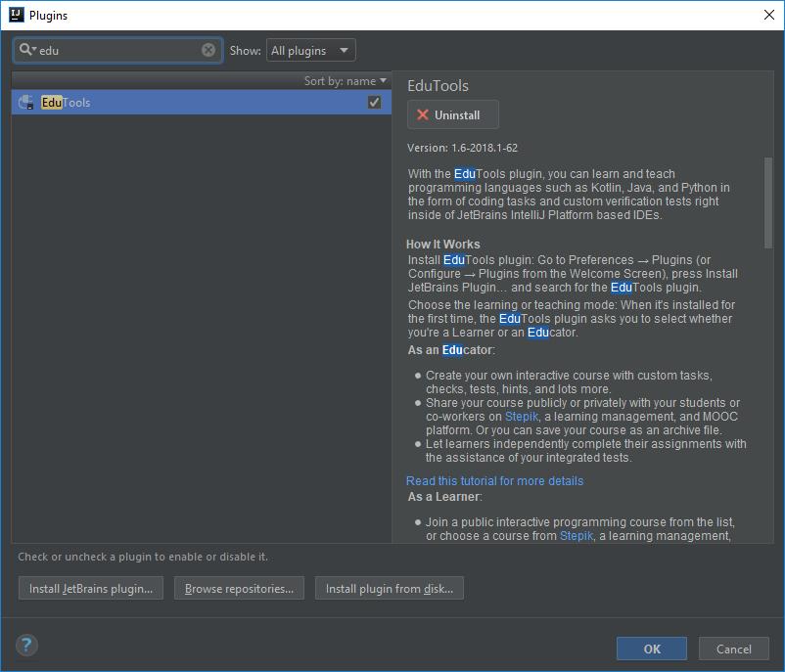Open the first Stepik link in Educator section
The width and height of the screenshot is (785, 672).
tap(521, 417)
